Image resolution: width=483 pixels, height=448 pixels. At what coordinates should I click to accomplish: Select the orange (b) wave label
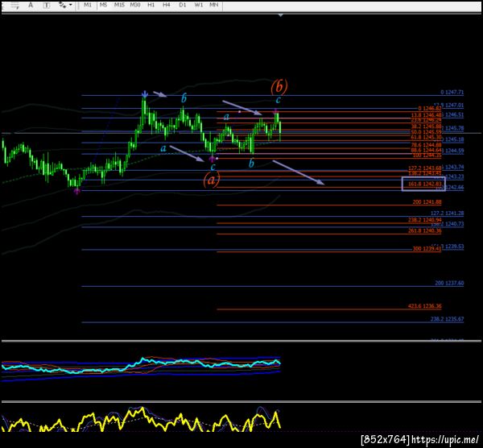pyautogui.click(x=279, y=87)
